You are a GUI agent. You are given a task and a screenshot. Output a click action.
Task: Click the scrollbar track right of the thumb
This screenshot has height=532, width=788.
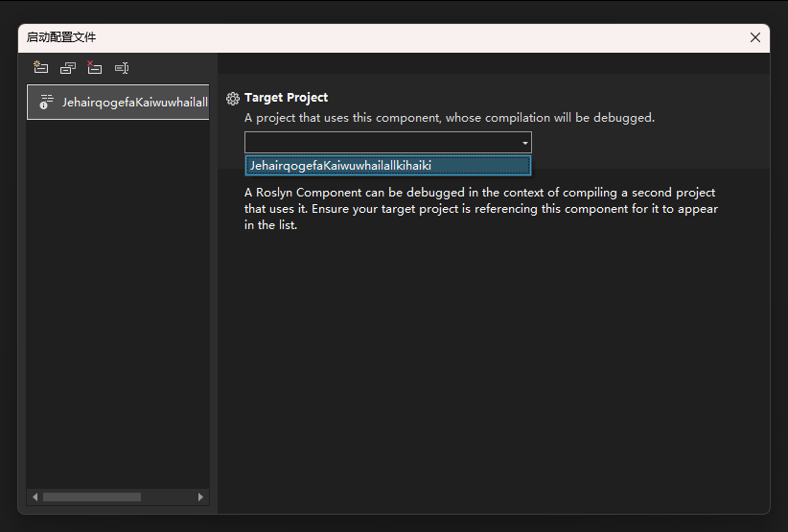coord(168,497)
